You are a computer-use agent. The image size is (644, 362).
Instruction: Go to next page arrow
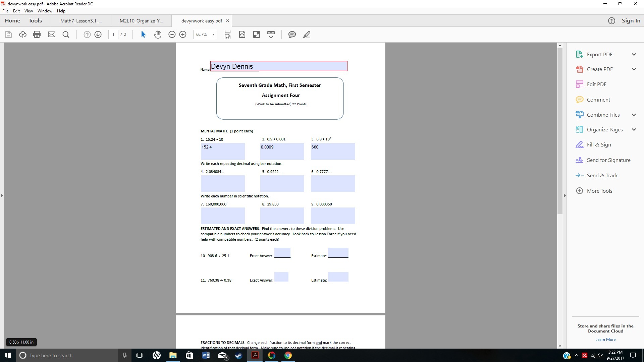click(98, 35)
